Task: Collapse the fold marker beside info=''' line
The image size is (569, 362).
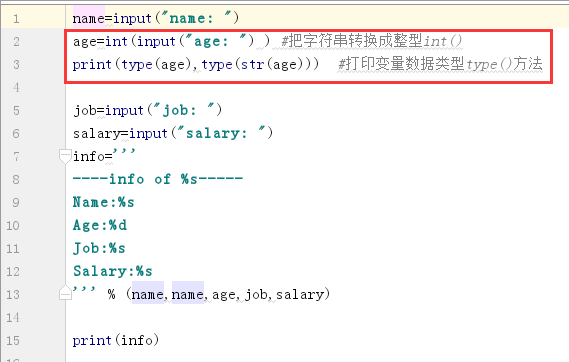Action: pyautogui.click(x=65, y=156)
